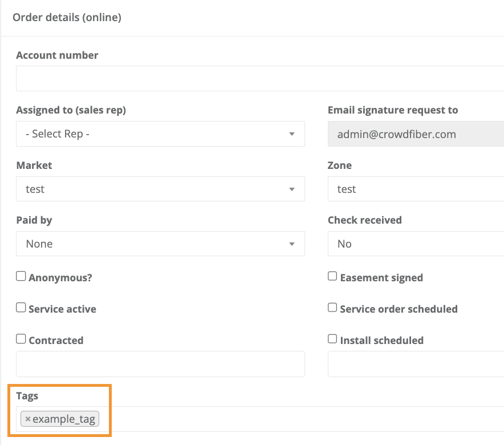This screenshot has height=445, width=504.
Task: Toggle the Install scheduled checkbox
Action: point(332,338)
